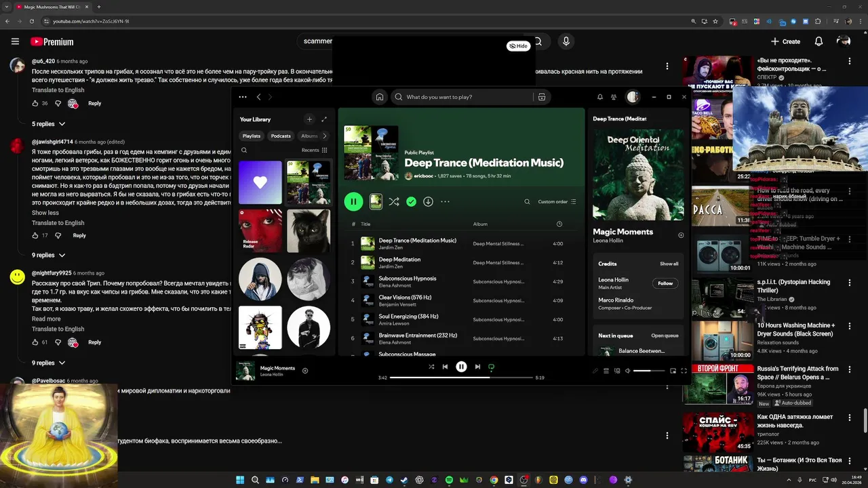Show more library filter chips arrow
The height and width of the screenshot is (488, 868).
pyautogui.click(x=324, y=136)
